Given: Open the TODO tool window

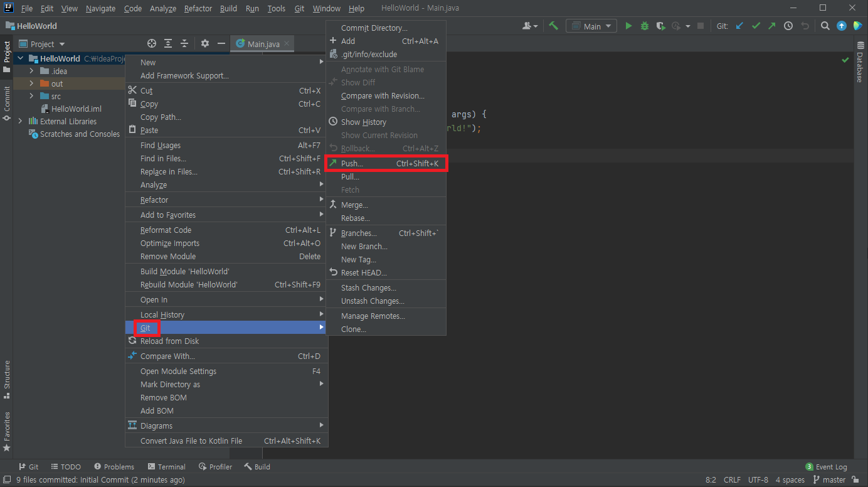Looking at the screenshot, I should (66, 466).
